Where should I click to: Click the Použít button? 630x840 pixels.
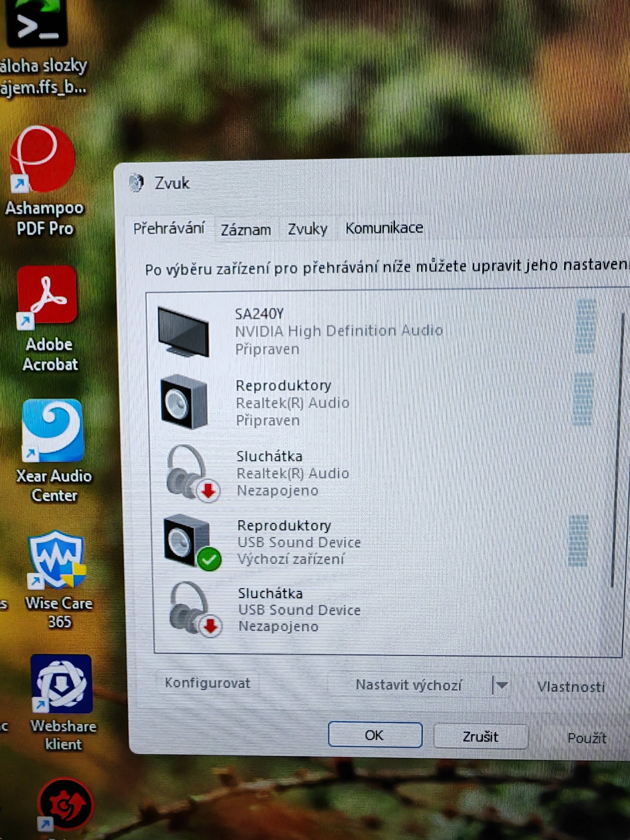click(x=587, y=738)
